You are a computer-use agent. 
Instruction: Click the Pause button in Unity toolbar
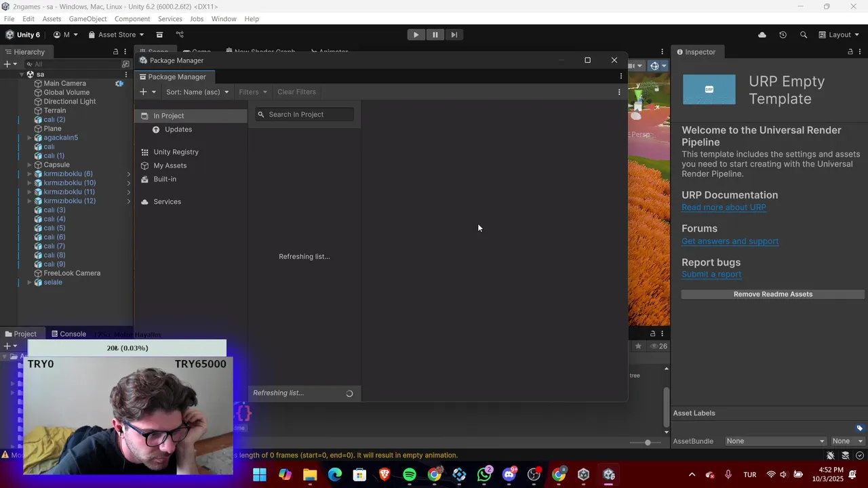coord(435,35)
